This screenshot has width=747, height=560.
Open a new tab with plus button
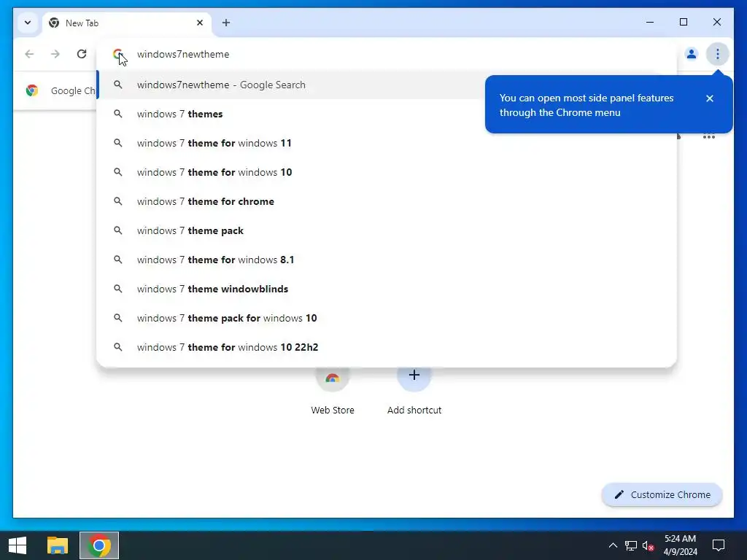226,23
